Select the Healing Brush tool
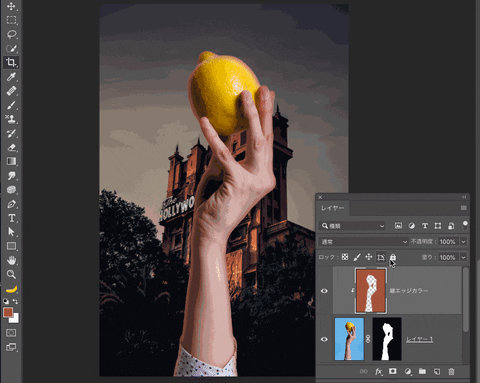This screenshot has width=480, height=383. point(11,91)
